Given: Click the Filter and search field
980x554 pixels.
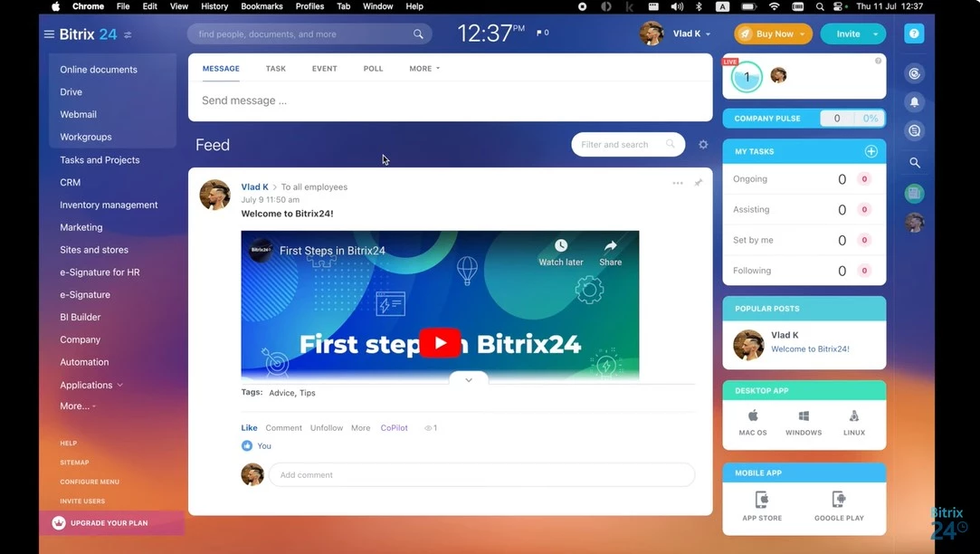Looking at the screenshot, I should [x=627, y=145].
